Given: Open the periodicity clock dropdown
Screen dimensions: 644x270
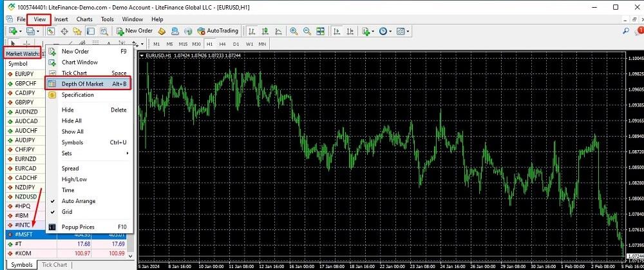Looking at the screenshot, I should click(x=385, y=31).
